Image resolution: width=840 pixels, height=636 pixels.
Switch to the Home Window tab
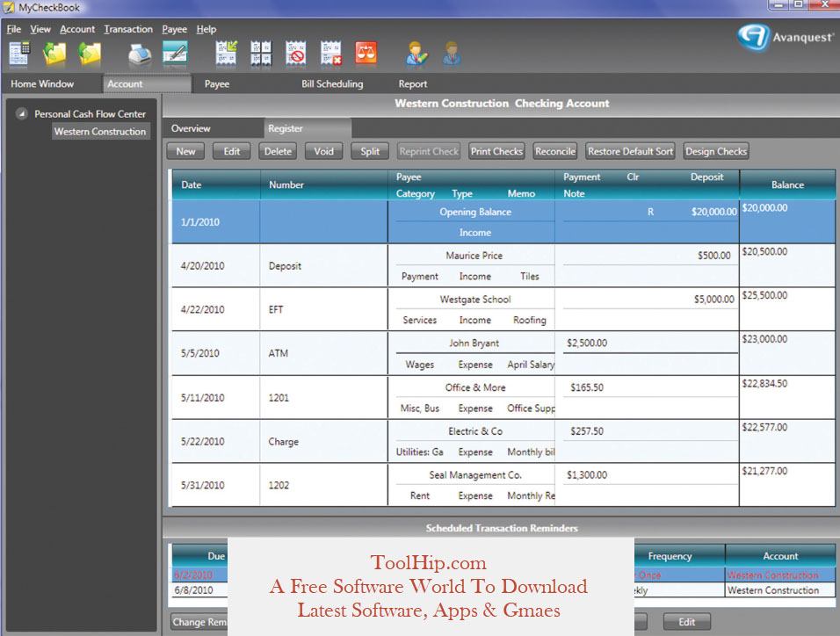[42, 83]
